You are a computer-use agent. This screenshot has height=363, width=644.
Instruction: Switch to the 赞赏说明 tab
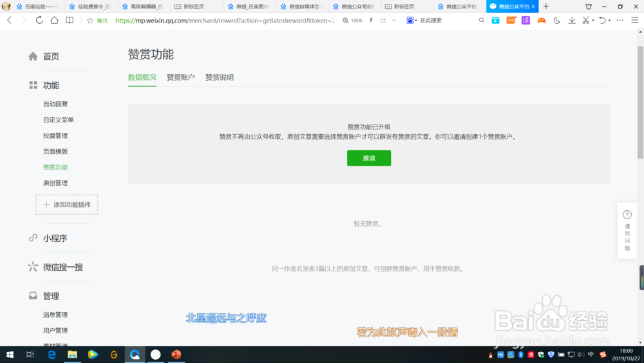220,77
